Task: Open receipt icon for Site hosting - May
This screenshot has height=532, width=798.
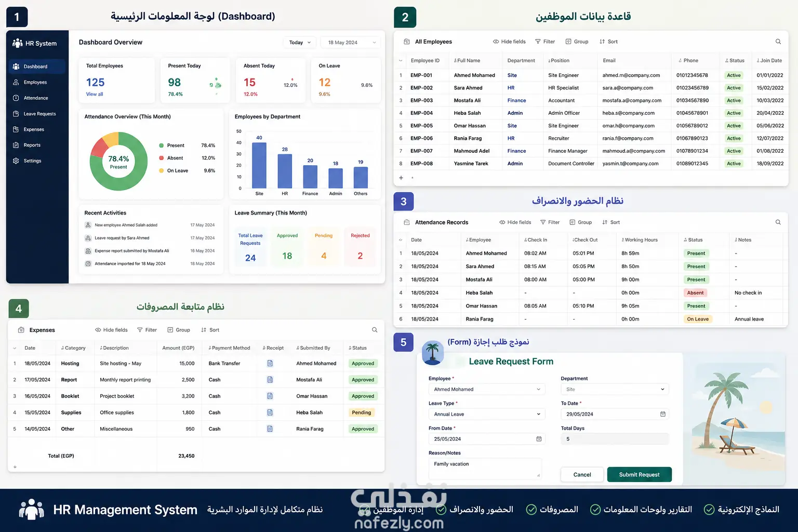Action: [x=270, y=363]
